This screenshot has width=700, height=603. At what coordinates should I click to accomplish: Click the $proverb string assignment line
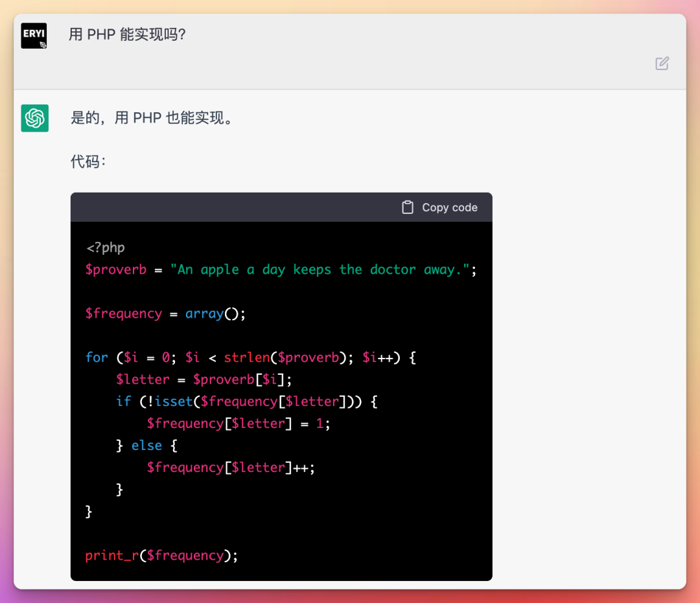[281, 270]
